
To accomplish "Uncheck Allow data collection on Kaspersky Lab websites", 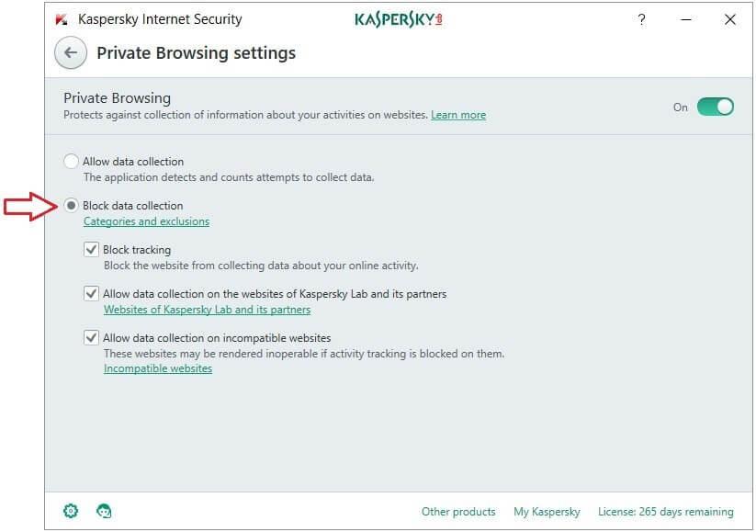I will [91, 293].
